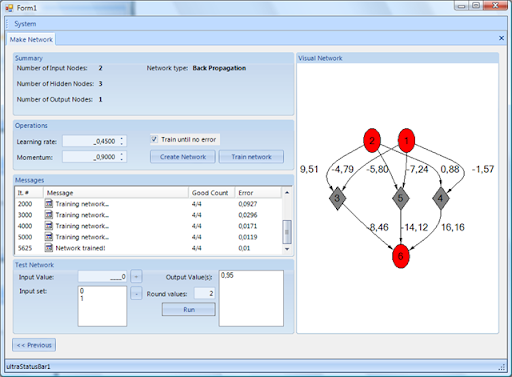Image resolution: width=512 pixels, height=377 pixels.
Task: Run the network test
Action: [x=189, y=309]
